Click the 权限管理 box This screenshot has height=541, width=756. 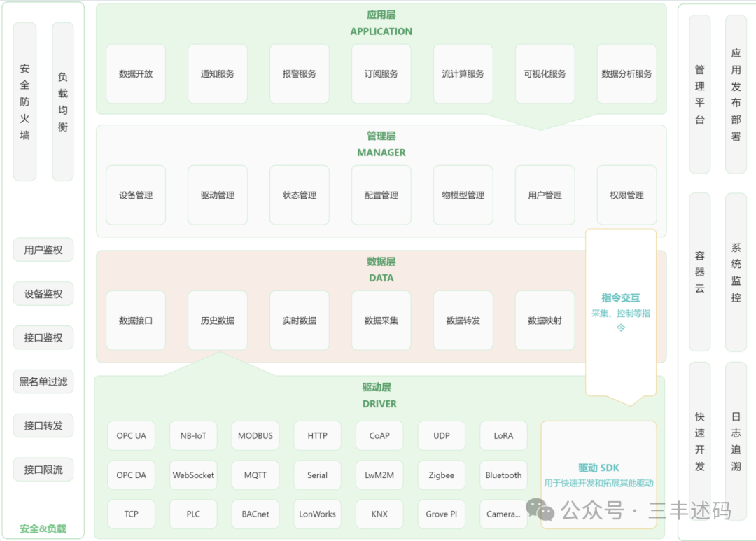point(626,195)
